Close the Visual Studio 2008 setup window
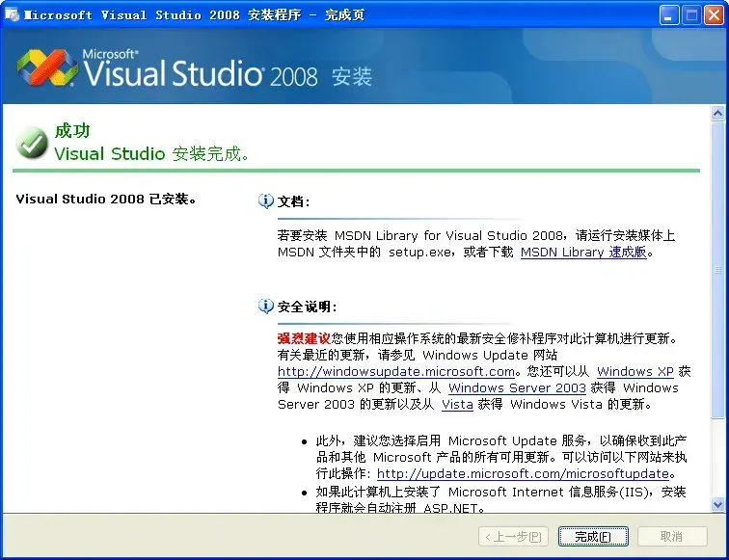 (714, 15)
